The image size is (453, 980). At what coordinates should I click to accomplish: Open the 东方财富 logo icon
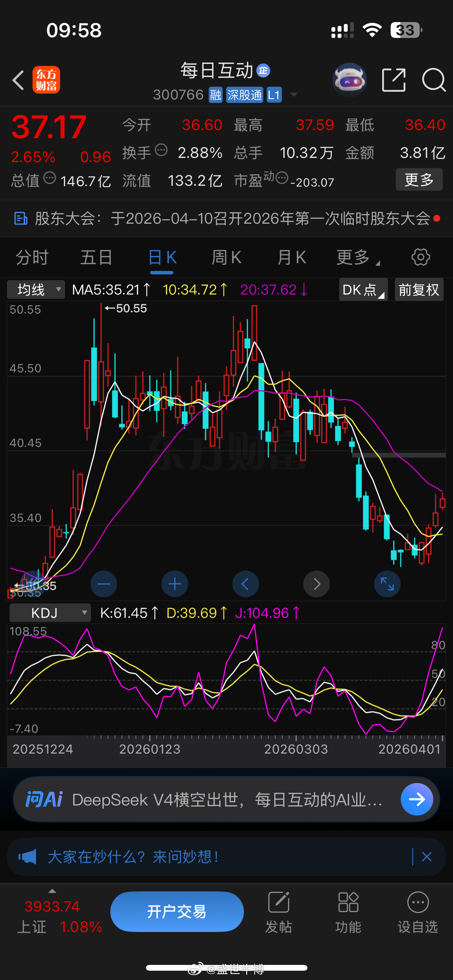(46, 80)
